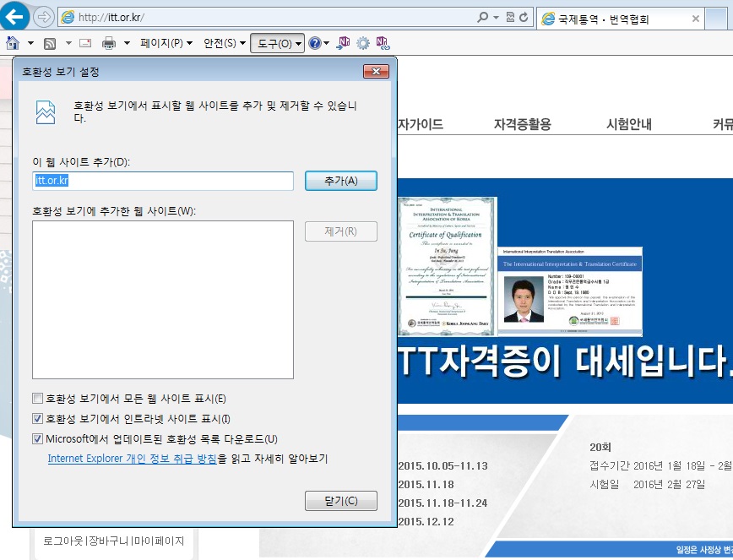Uncheck download updated compatibility lists from Microsoft
Viewport: 733px width, 560px height.
[x=37, y=439]
